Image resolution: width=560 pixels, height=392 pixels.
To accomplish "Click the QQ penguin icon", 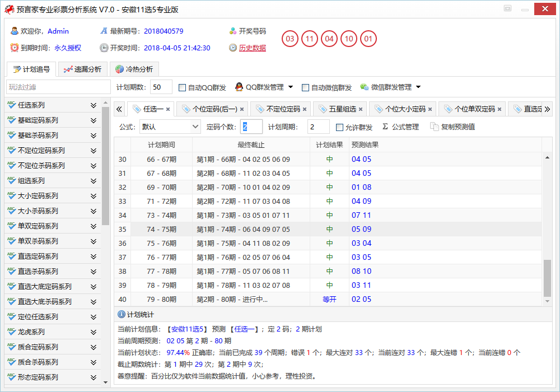I will tap(239, 87).
